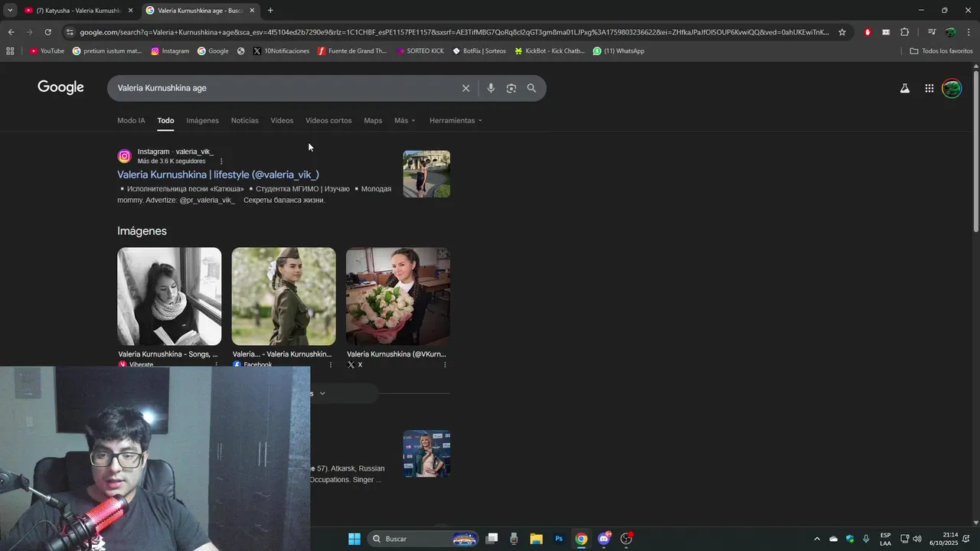Open the military uniform girl image

point(283,296)
